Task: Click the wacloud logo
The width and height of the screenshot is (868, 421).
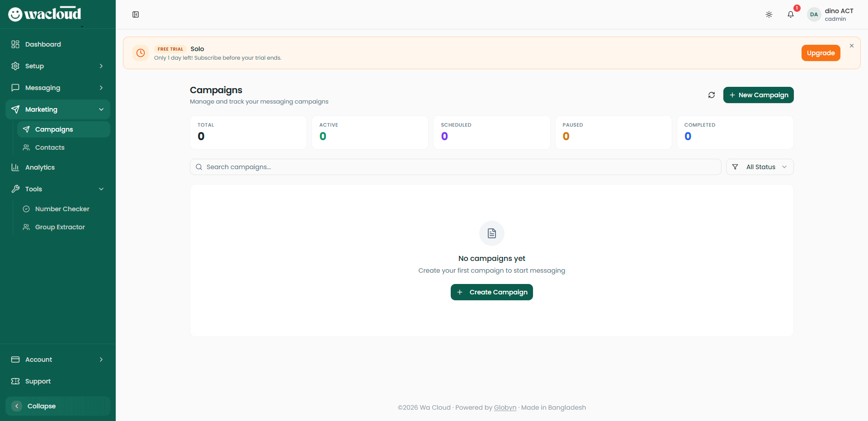Action: 45,14
